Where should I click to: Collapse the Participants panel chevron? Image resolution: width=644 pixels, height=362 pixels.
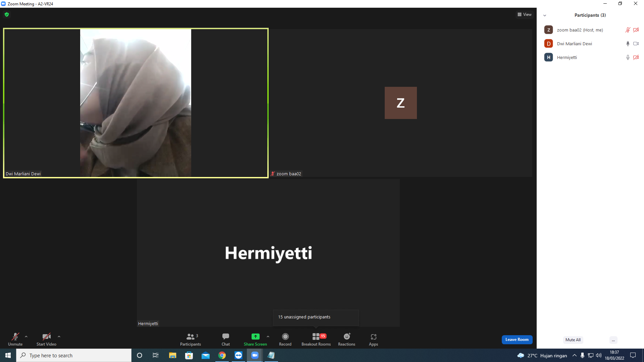(545, 15)
